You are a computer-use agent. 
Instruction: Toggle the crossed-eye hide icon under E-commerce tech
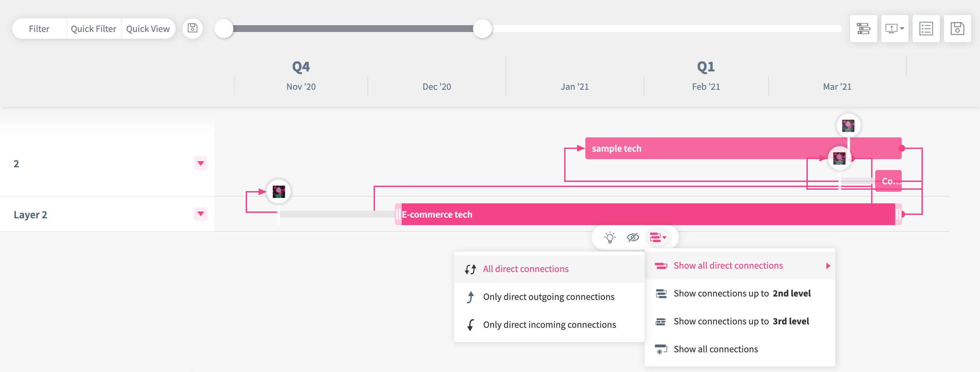point(633,237)
